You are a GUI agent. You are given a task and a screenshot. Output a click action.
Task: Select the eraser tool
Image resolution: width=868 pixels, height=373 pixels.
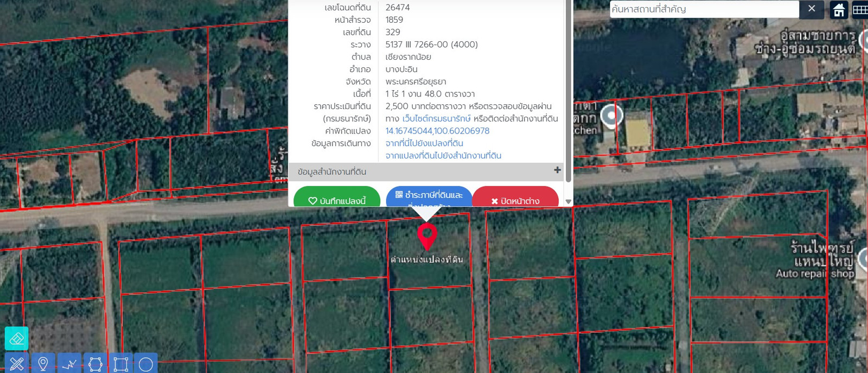(16, 338)
